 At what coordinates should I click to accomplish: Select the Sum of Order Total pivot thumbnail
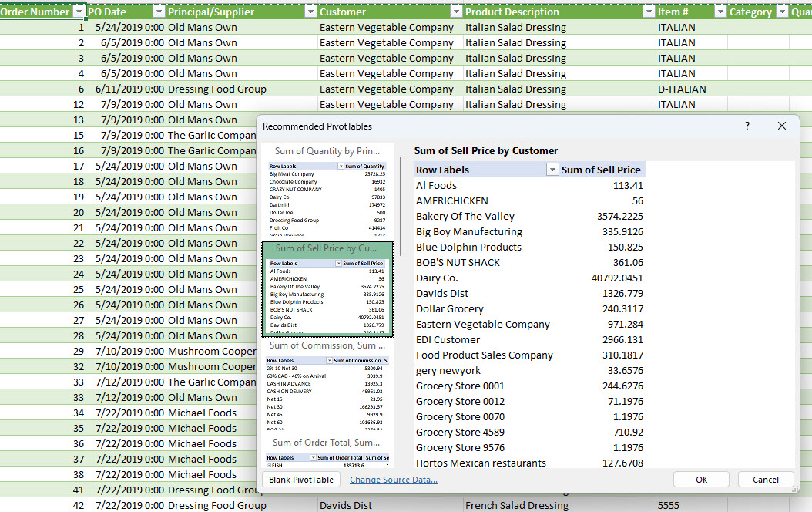327,452
